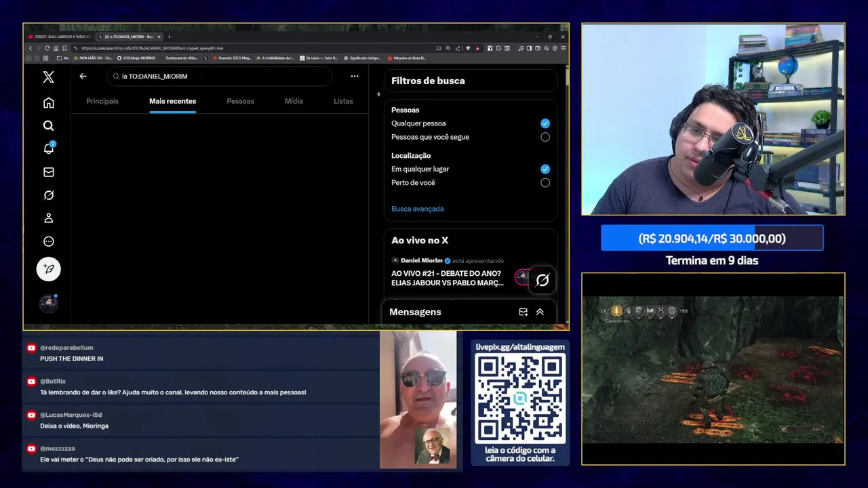Image resolution: width=868 pixels, height=488 pixels.
Task: Click @redeparabellum chat username
Action: 66,348
